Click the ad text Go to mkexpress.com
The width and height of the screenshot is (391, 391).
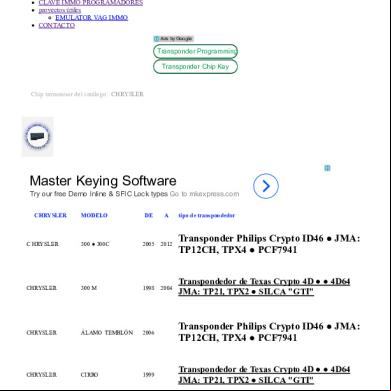[x=204, y=194]
